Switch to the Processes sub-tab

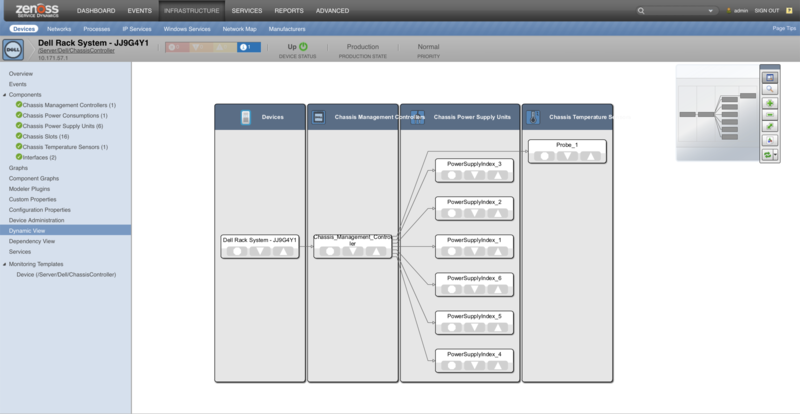click(97, 29)
